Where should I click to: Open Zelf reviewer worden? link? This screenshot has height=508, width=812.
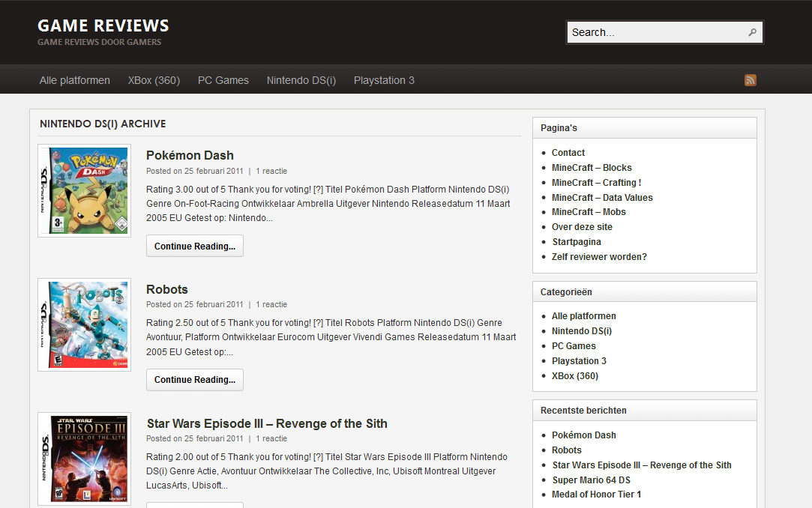click(x=599, y=257)
